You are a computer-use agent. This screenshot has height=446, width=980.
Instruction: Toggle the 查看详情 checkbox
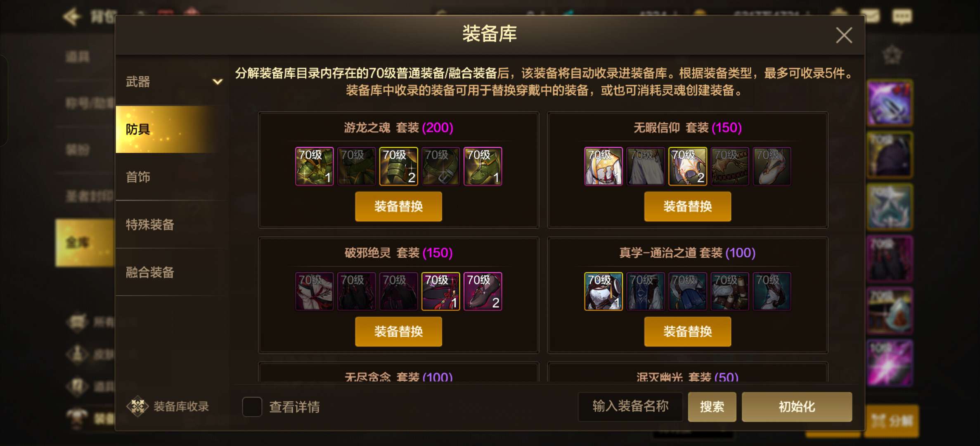coord(252,407)
